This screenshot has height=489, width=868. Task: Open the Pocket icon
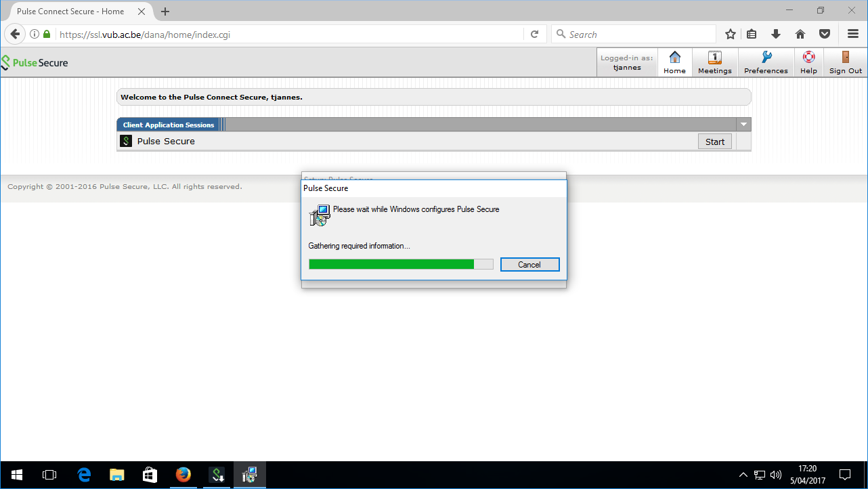pos(825,34)
